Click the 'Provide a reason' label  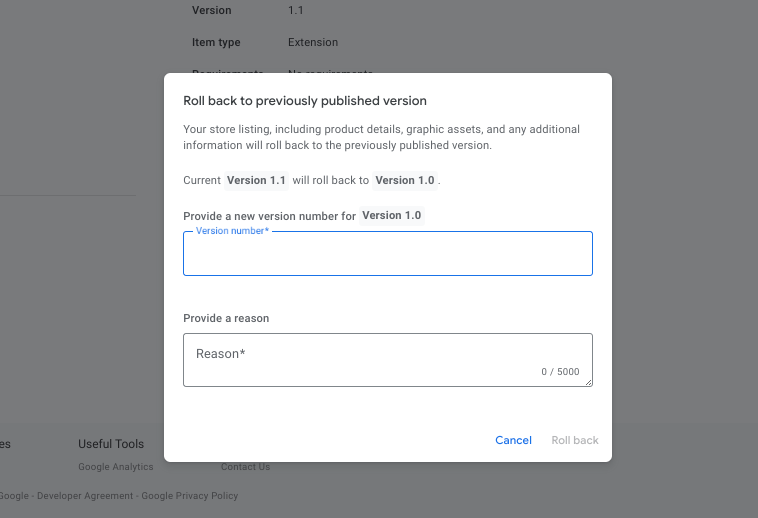point(226,319)
